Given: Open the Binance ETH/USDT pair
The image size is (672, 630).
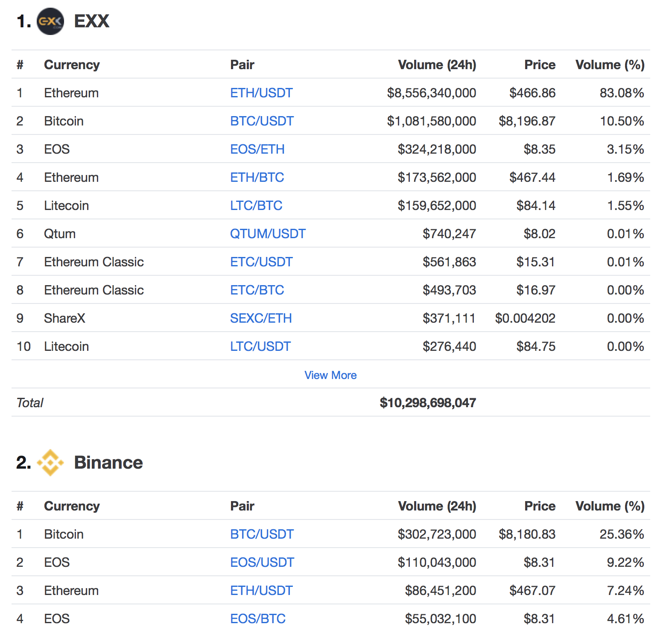Looking at the screenshot, I should [x=261, y=590].
